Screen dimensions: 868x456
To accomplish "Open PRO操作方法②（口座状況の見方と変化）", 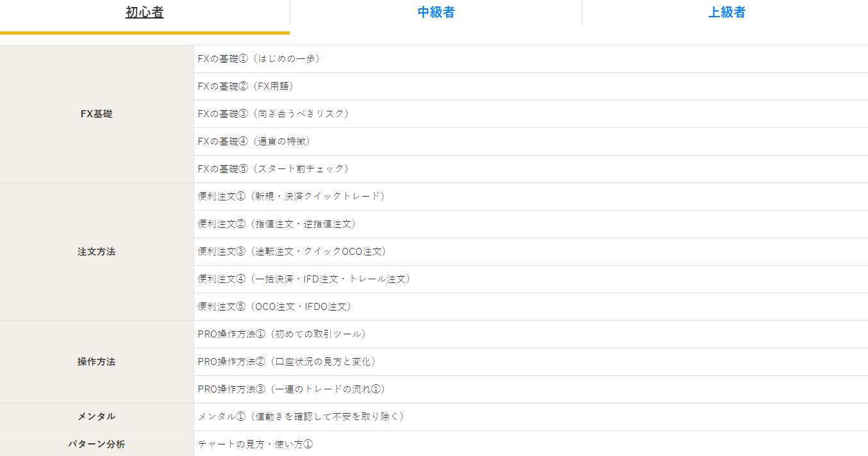I will click(x=287, y=362).
